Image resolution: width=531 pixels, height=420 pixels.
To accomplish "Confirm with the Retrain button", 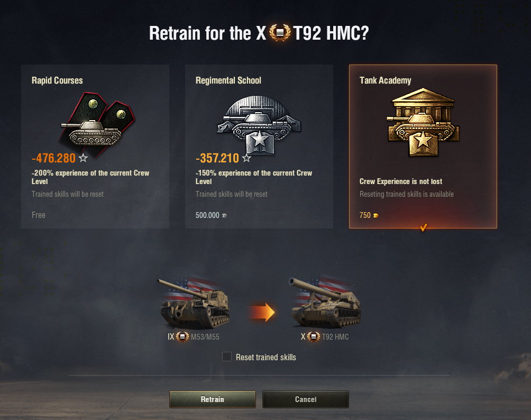I will 212,399.
